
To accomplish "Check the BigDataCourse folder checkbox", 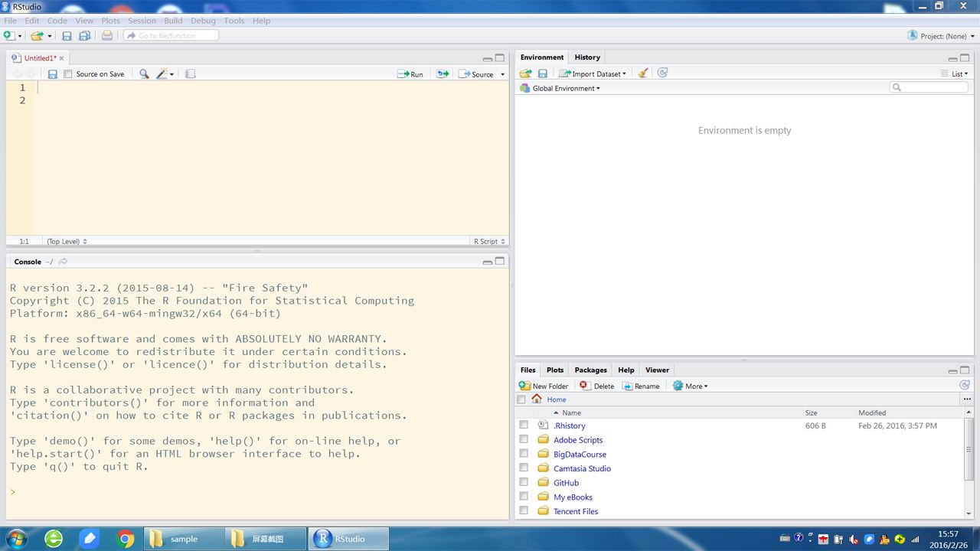I will pos(524,453).
